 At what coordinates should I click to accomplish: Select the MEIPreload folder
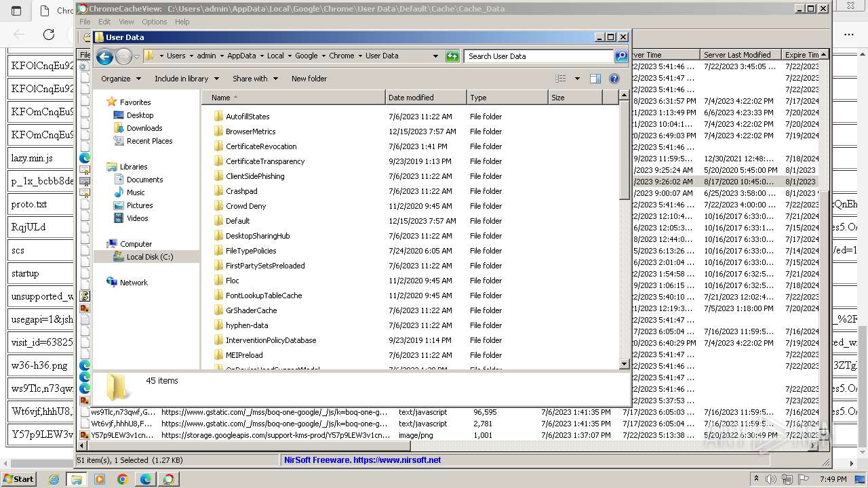coord(244,355)
